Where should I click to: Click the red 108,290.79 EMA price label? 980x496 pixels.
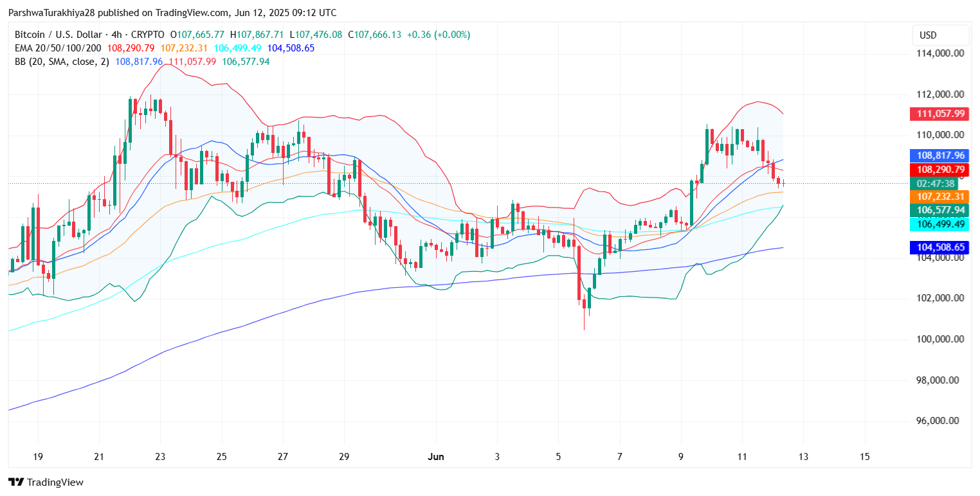pos(941,170)
